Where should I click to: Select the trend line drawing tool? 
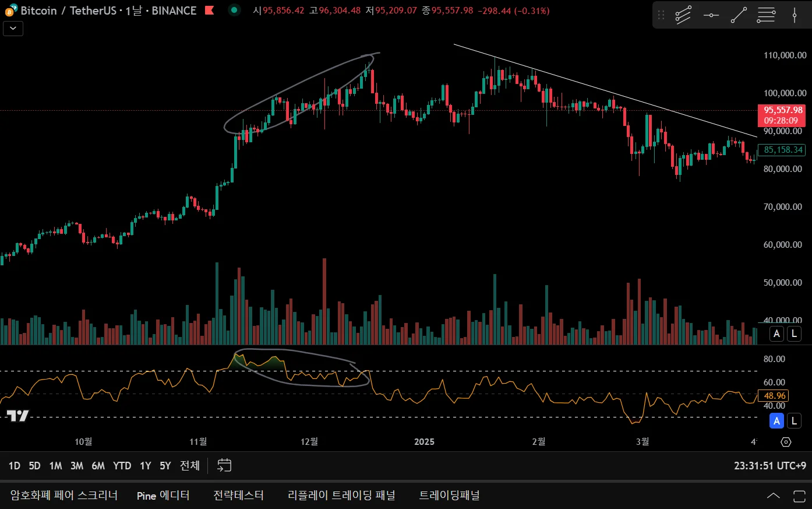pos(739,15)
